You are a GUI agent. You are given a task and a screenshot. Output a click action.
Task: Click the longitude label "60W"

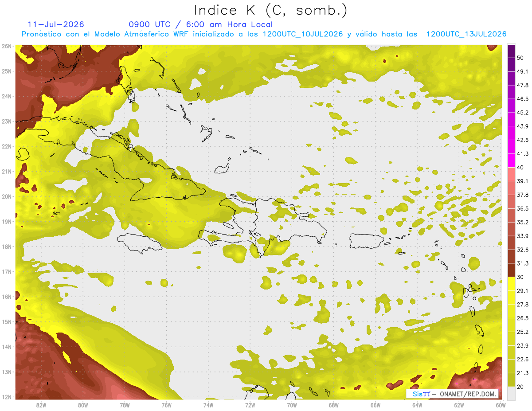[x=501, y=405]
